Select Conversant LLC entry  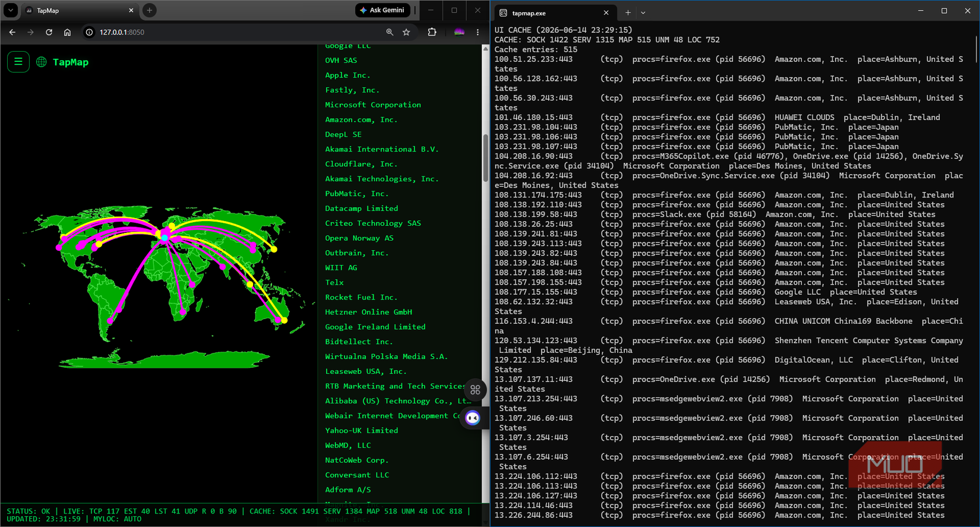[x=357, y=476]
